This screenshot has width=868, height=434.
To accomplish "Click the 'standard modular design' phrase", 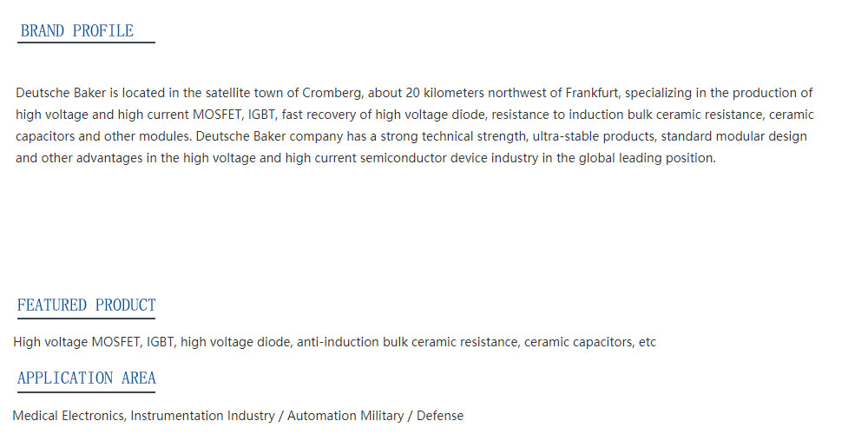I will coord(734,136).
